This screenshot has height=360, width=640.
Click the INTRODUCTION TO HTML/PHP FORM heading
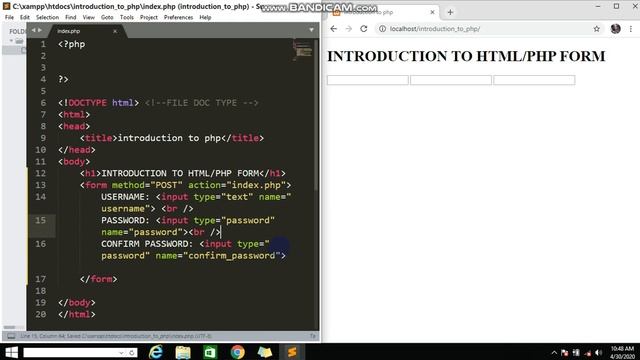click(x=466, y=56)
